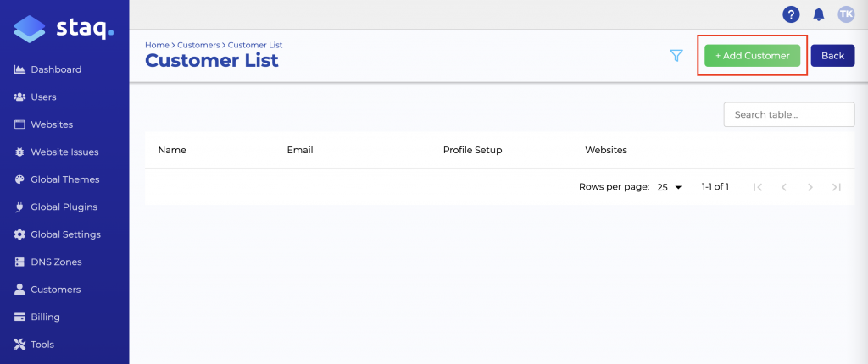The width and height of the screenshot is (868, 364).
Task: Jump to last page arrow
Action: tap(837, 187)
